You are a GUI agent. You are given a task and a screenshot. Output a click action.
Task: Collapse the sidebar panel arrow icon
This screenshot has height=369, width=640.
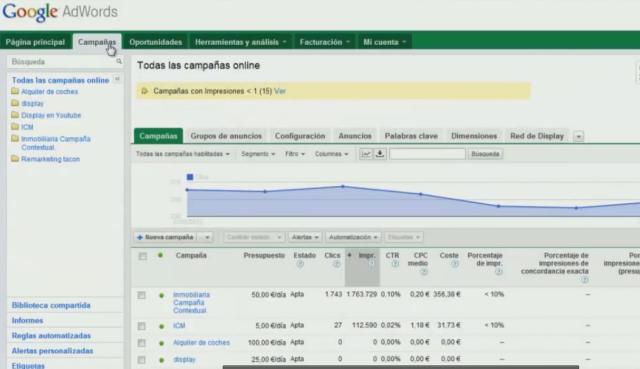[x=117, y=79]
